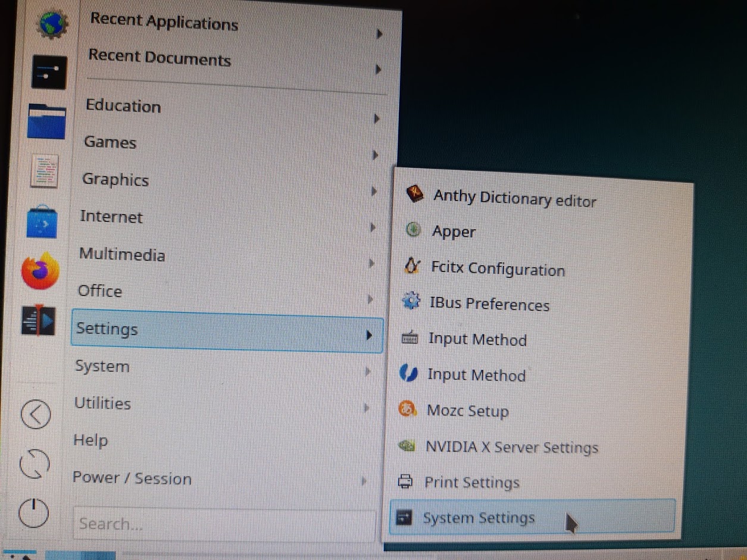Expand the Internet category arrow
The height and width of the screenshot is (560, 747).
[x=373, y=227]
